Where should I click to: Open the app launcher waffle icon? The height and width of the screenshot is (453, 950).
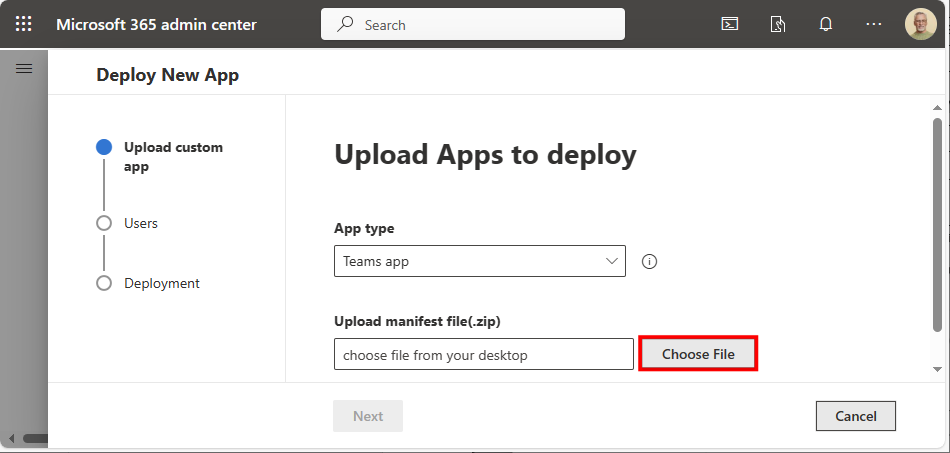coord(23,24)
